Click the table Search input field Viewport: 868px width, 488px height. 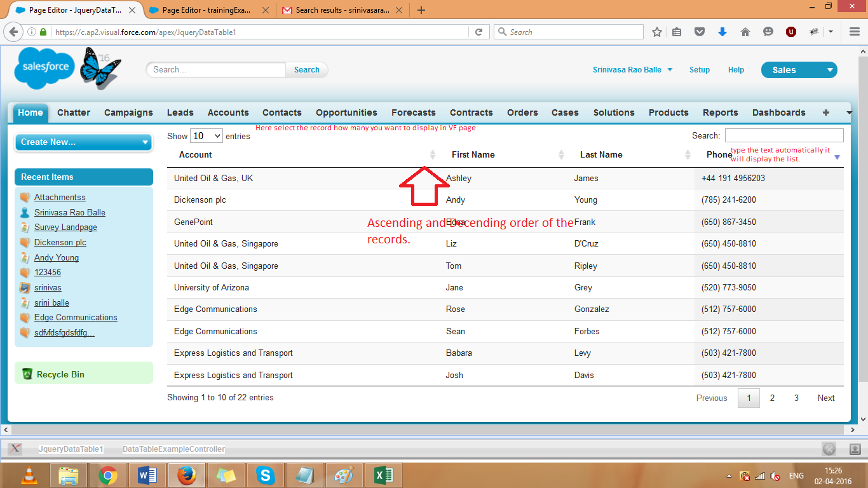point(784,135)
